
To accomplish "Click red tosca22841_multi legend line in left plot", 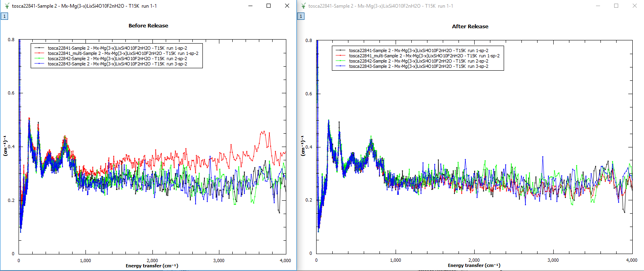I will 39,53.
